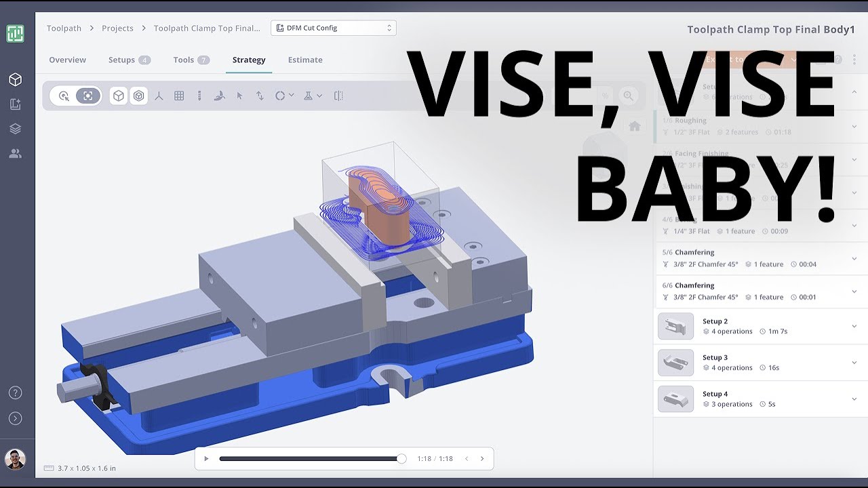This screenshot has width=868, height=488.
Task: Expand the 4/6 Boring operation
Action: coord(854,225)
